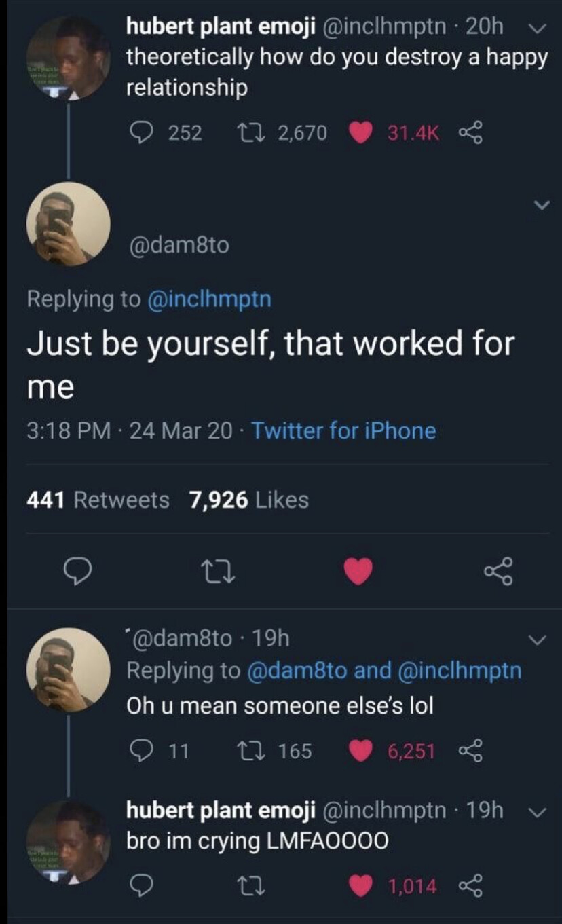View the 441 Retweets list
Screen dimensions: 562x924
(x=98, y=500)
